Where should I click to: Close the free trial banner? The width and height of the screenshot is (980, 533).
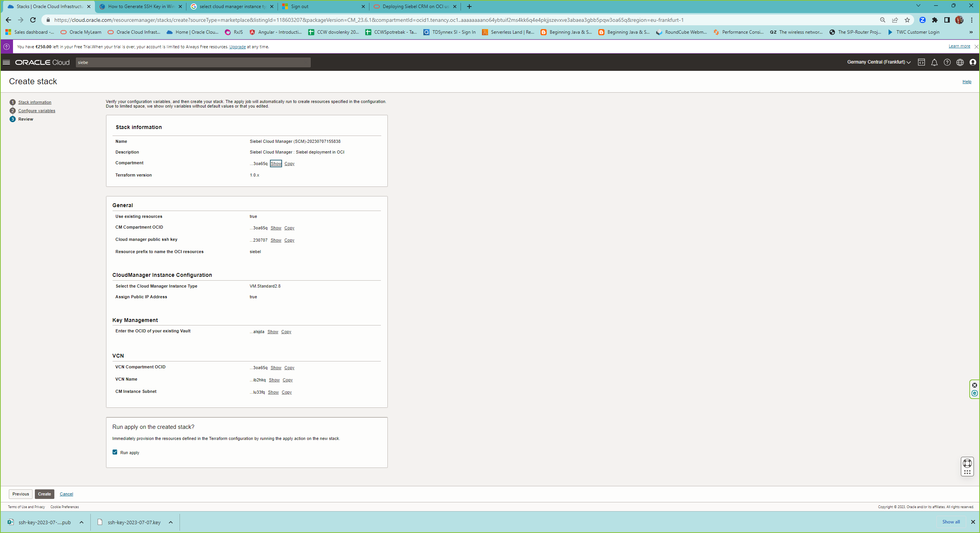pyautogui.click(x=976, y=46)
